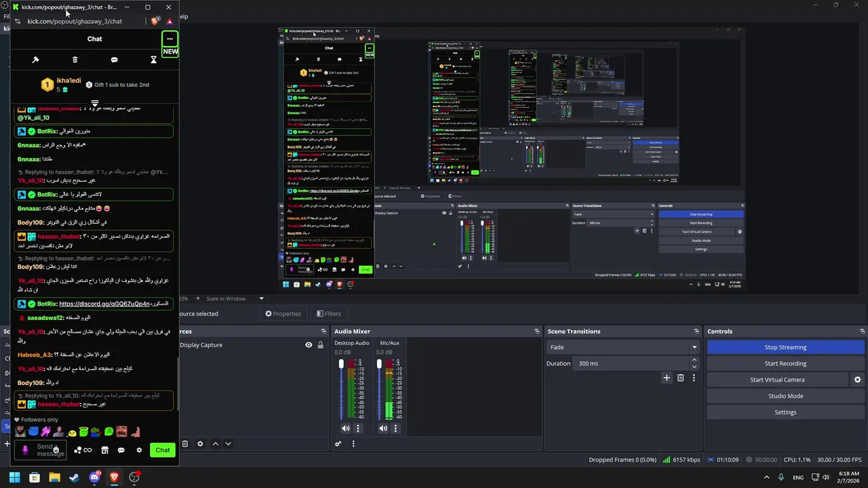Screen dimensions: 868x488
Task: Open the Filters tab button
Action: [x=329, y=314]
